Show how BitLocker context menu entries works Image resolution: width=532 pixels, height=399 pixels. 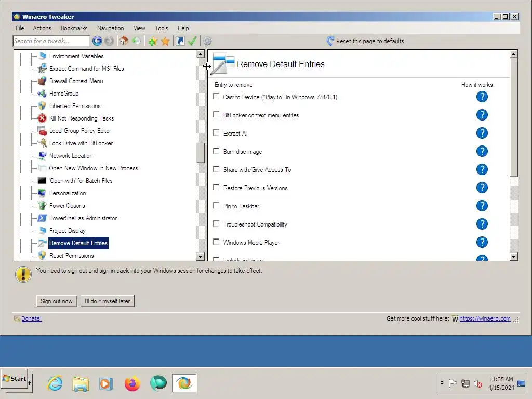(x=482, y=115)
